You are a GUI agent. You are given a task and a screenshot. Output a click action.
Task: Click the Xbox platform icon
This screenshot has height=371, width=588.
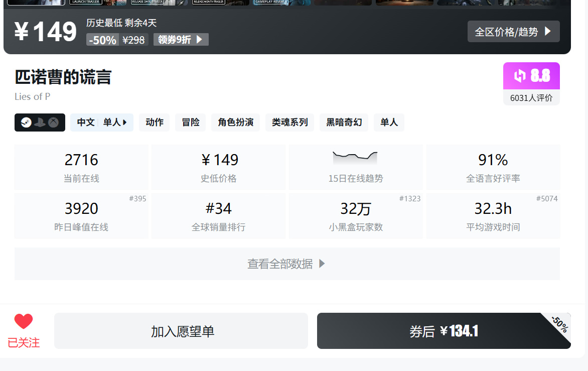click(53, 122)
